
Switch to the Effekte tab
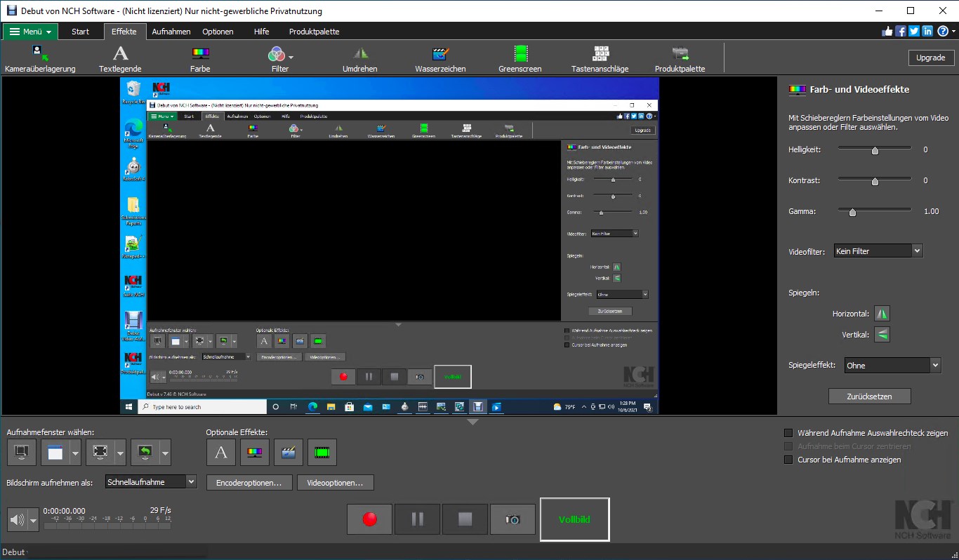124,32
